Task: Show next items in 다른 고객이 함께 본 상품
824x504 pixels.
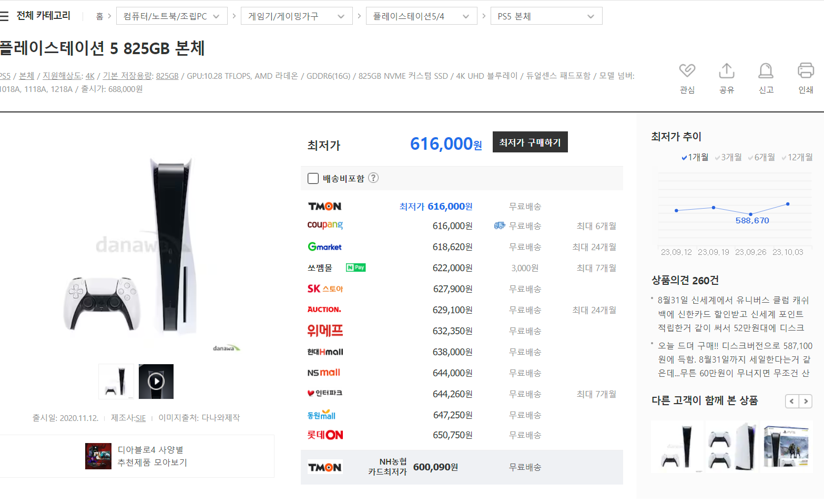Action: tap(806, 402)
